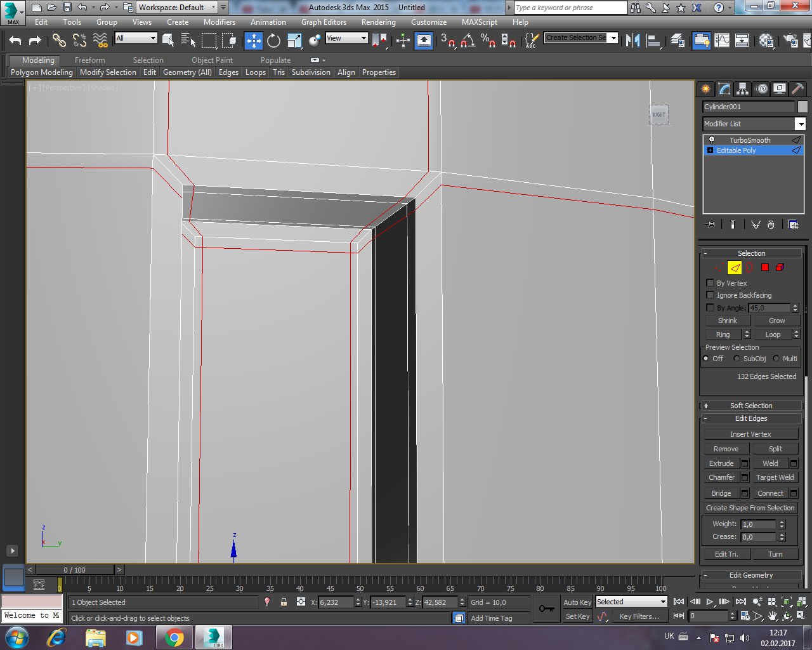Click the Cylinder001 object color swatch
The height and width of the screenshot is (650, 812).
pyautogui.click(x=802, y=107)
